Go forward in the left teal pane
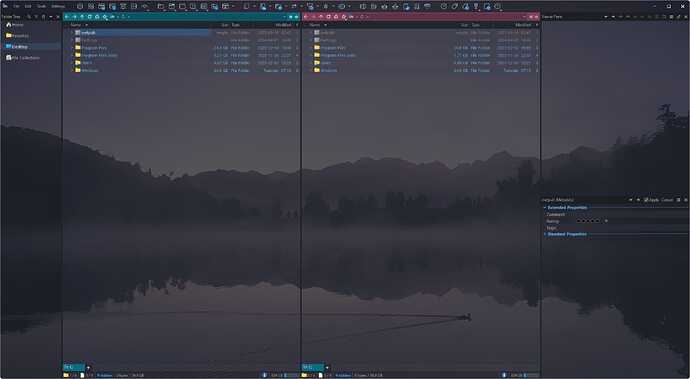This screenshot has width=690, height=379. (74, 17)
